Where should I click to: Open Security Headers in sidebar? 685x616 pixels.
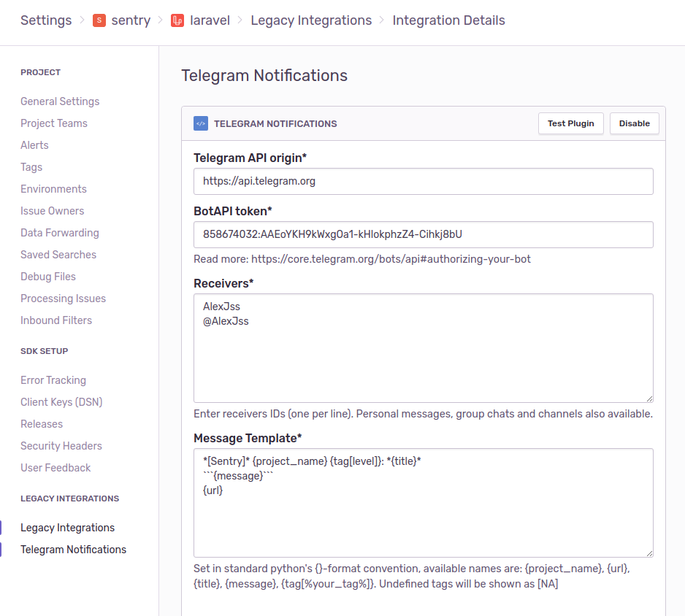[x=61, y=446]
